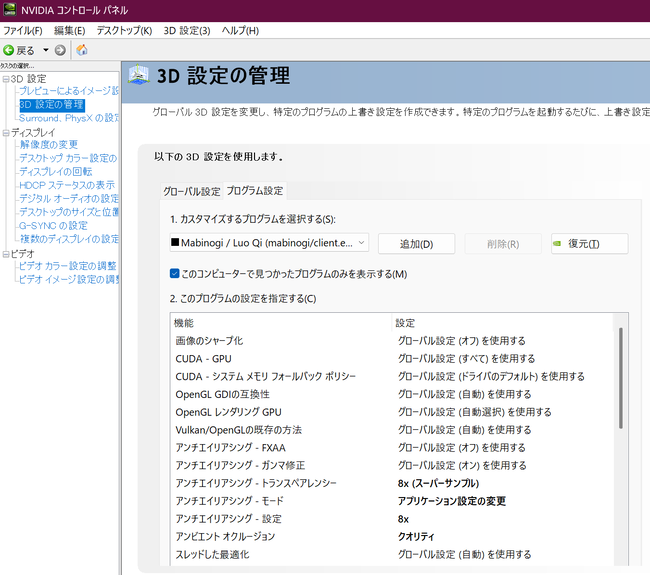This screenshot has width=650, height=575.
Task: Switch to the グローバル設定 tab
Action: pyautogui.click(x=192, y=192)
